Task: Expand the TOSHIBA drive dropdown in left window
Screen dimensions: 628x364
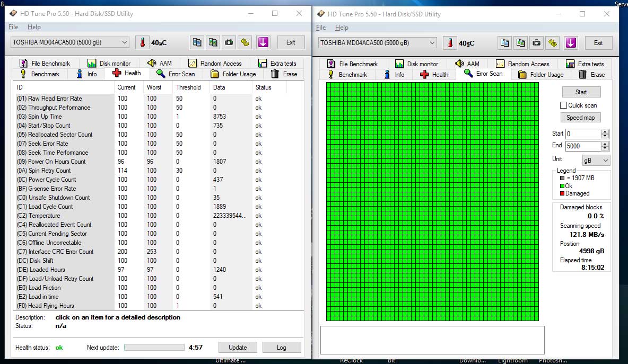Action: [125, 42]
